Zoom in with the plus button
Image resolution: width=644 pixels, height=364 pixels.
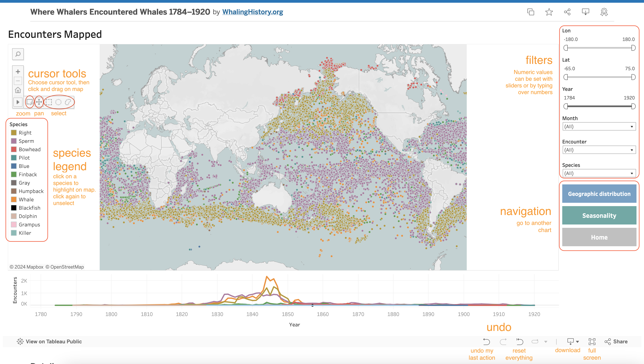pos(18,72)
